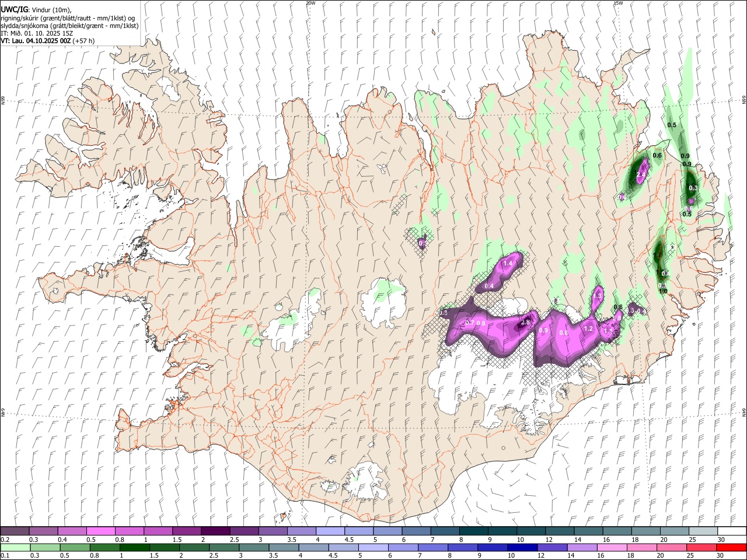Screen dimensions: 747x560
Task: Click the 0.2 label on the snow scale
Action: [5, 540]
